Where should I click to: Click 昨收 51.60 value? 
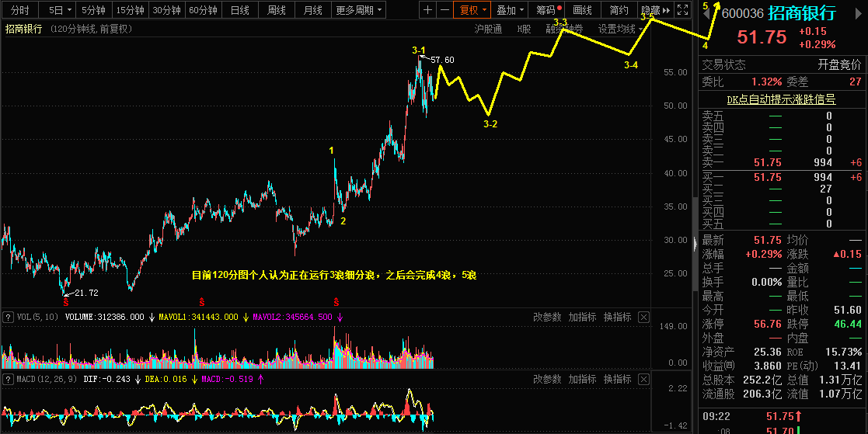click(848, 310)
